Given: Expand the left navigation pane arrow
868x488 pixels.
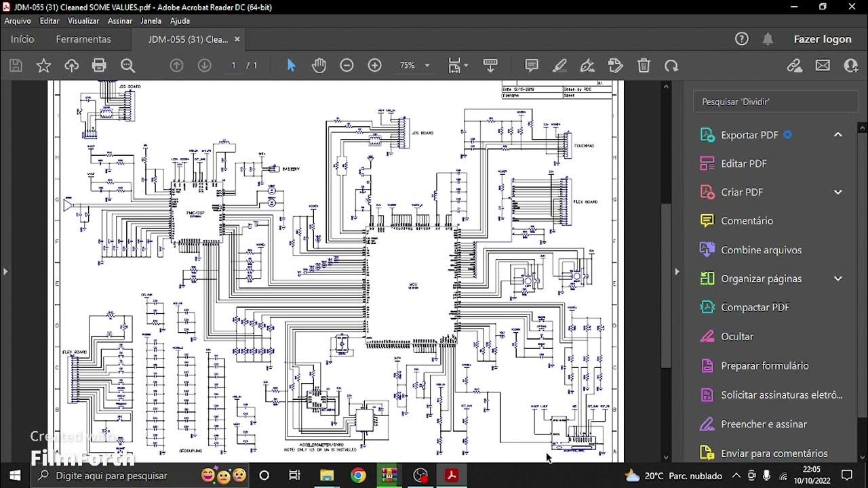Looking at the screenshot, I should [5, 272].
